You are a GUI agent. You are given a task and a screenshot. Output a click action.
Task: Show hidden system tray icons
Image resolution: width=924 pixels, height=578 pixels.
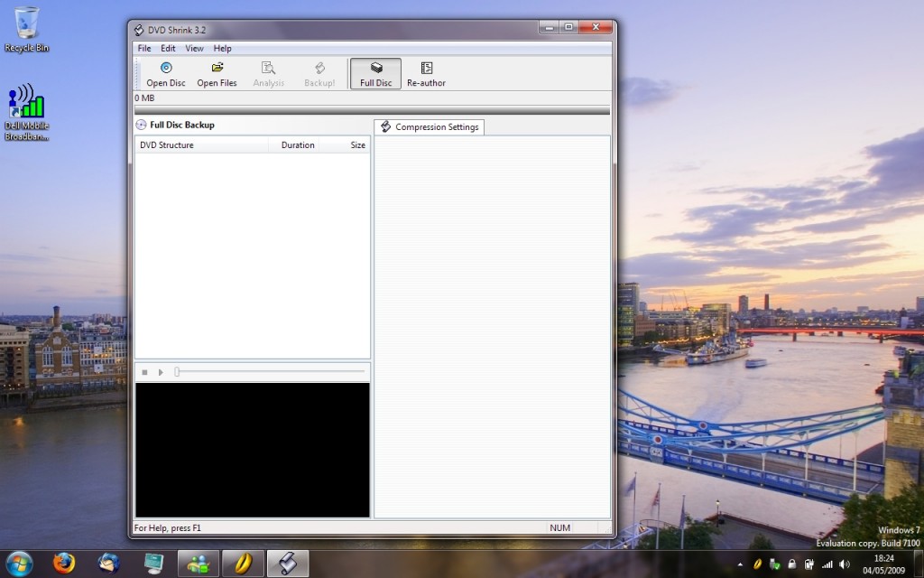click(x=740, y=565)
